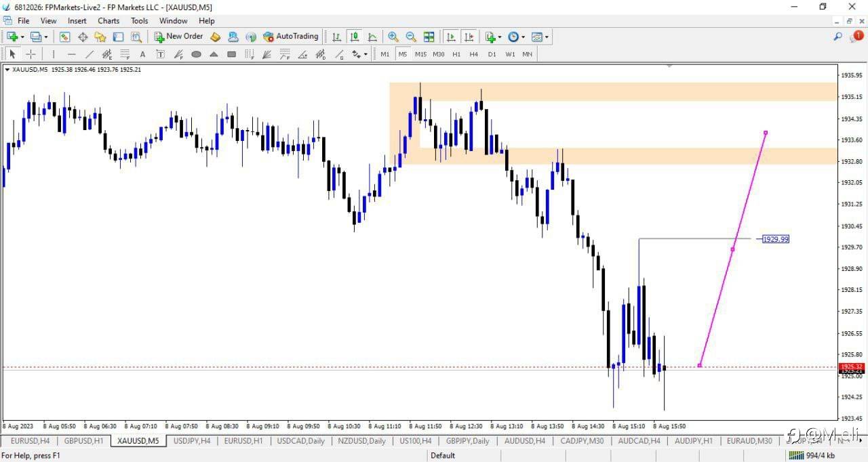Switch to the USDJPY,H4 chart tab
This screenshot has width=868, height=462.
[x=192, y=440]
